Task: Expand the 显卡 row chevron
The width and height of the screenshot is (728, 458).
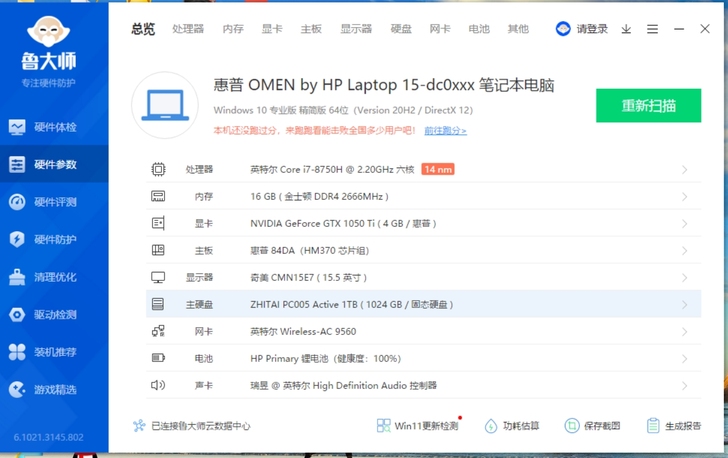Action: [x=684, y=223]
